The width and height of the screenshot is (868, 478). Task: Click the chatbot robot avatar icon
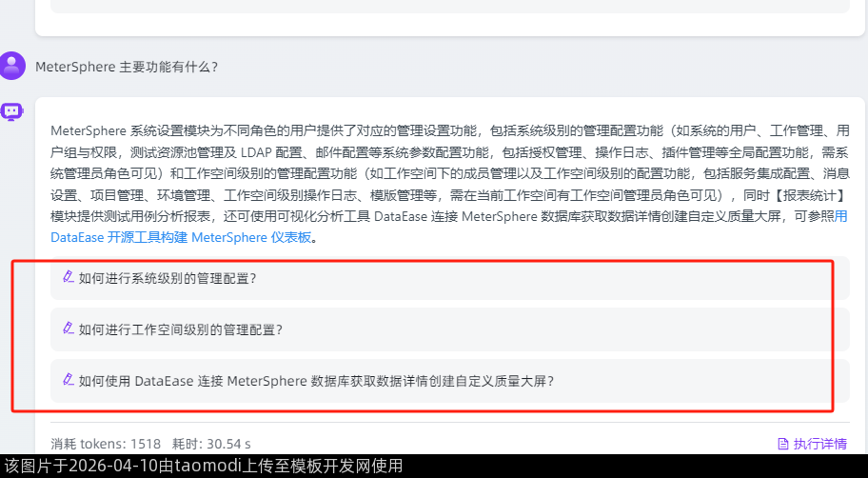click(x=11, y=111)
